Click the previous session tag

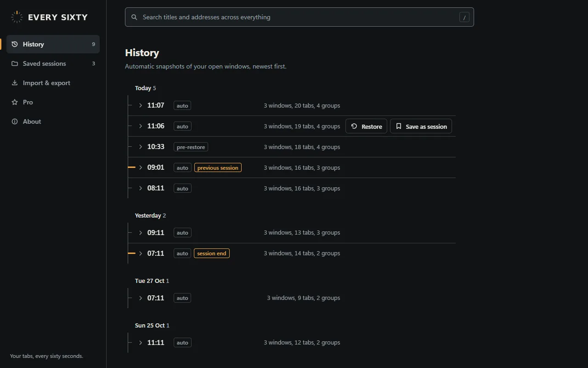coord(218,167)
